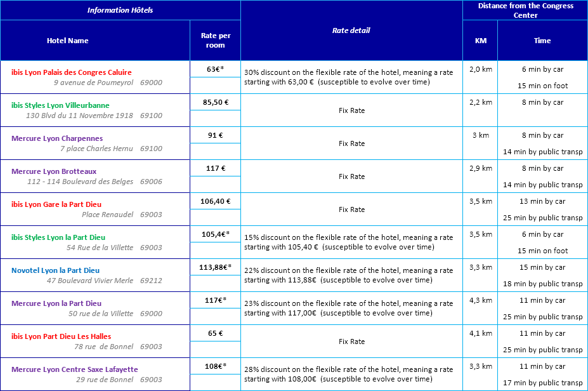Screen dimensions: 588x391
Task: Click '18 min by public transp' time cell
Action: click(x=542, y=284)
